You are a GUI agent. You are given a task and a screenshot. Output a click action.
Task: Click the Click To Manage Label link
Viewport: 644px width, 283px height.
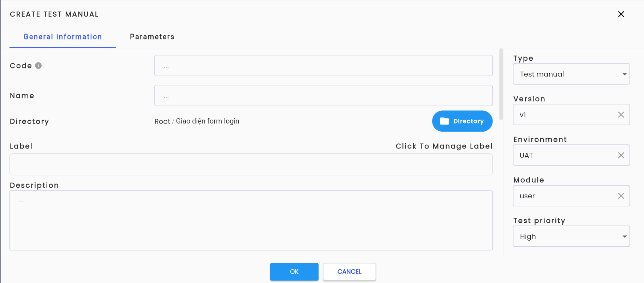[444, 146]
